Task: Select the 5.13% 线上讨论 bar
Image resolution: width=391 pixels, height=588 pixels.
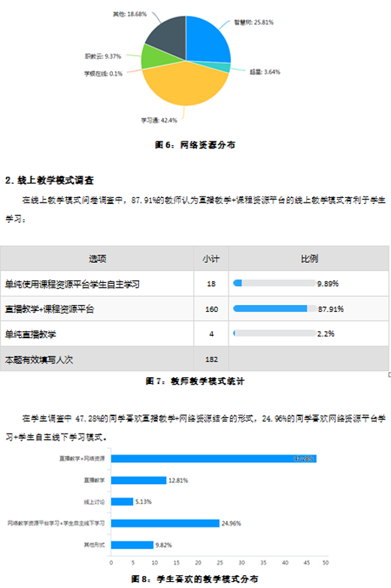Action: click(122, 501)
